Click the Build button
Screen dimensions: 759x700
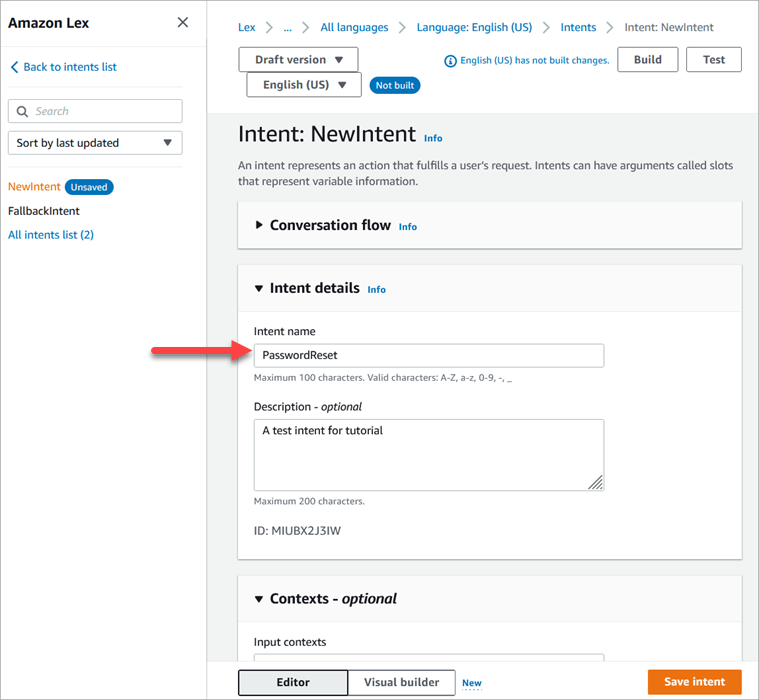click(x=647, y=60)
